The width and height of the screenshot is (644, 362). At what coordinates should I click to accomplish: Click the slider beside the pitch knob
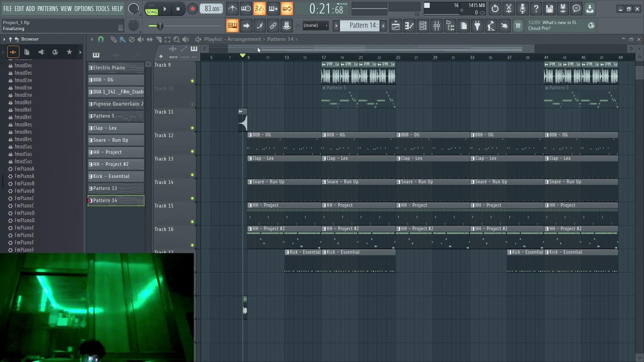[x=185, y=26]
